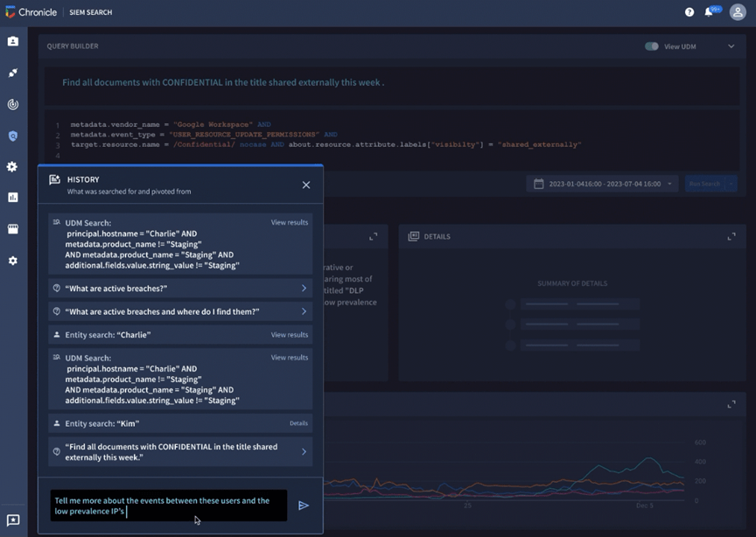Open the settings gear in the sidebar
756x537 pixels.
click(12, 166)
